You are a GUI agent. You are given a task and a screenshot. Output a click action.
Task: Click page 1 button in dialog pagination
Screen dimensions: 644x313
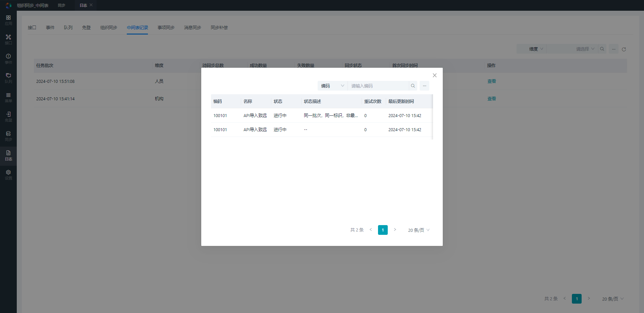coord(383,230)
